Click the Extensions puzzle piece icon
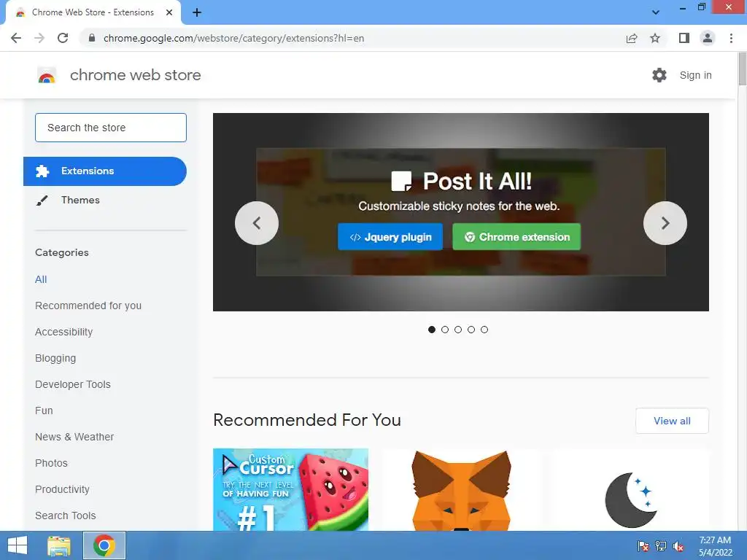 click(x=42, y=171)
